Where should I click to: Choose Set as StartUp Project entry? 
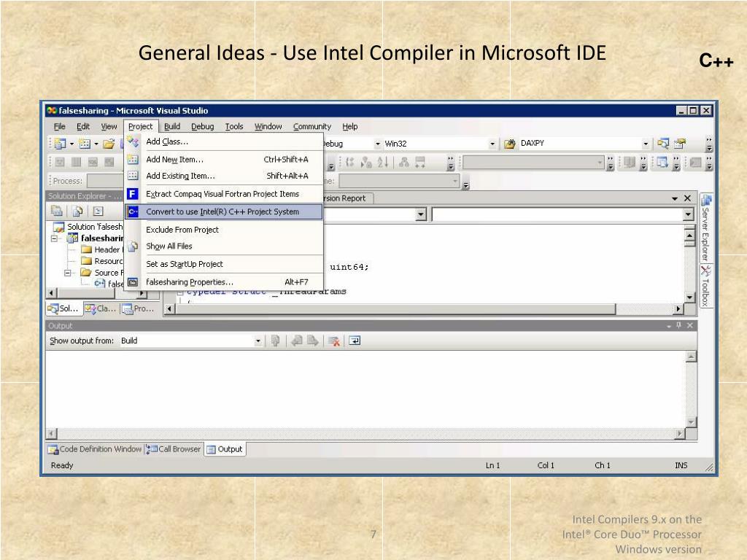[x=224, y=264]
